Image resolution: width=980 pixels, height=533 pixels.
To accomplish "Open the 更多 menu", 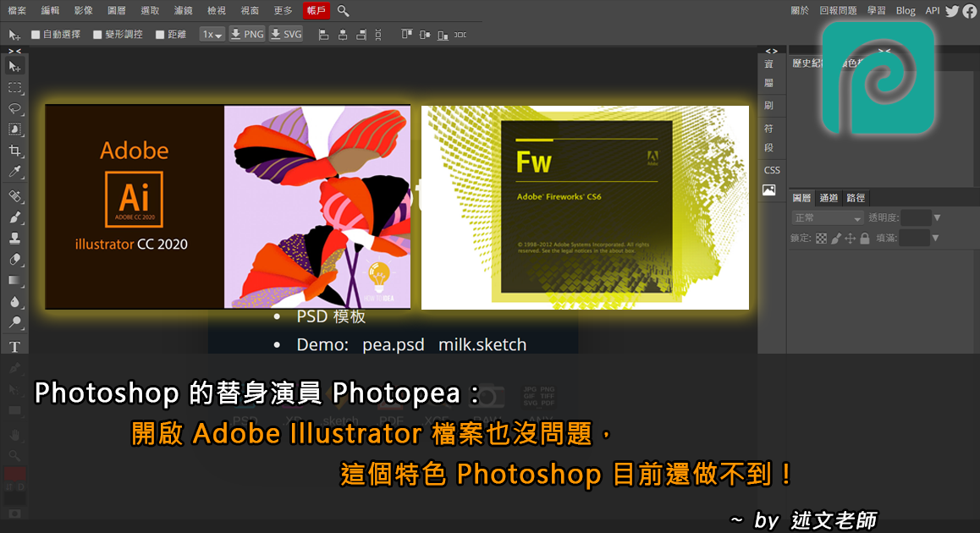I will tap(284, 11).
